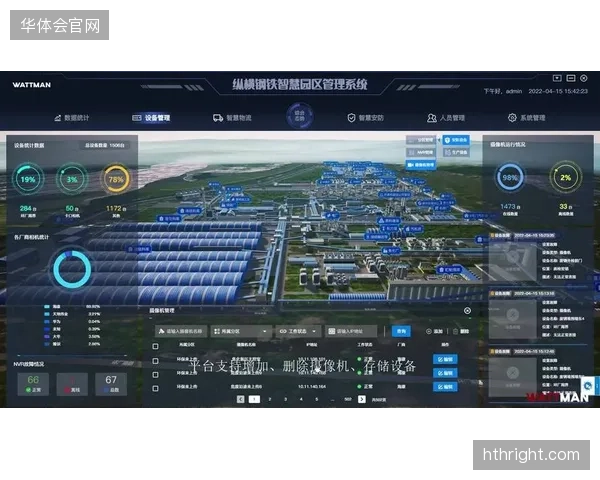Go to the previous page with left arrow
Screen dimensions: 600x480
click(240, 399)
